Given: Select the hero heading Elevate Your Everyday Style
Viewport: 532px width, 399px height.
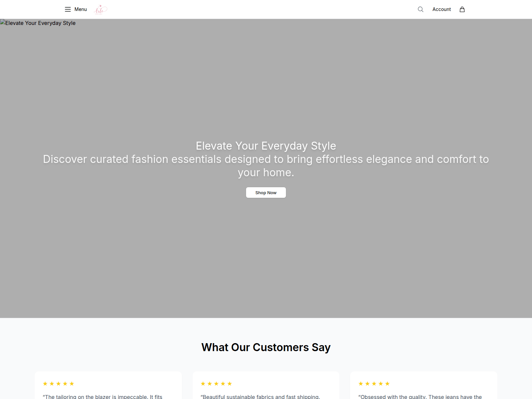Looking at the screenshot, I should click(x=266, y=146).
